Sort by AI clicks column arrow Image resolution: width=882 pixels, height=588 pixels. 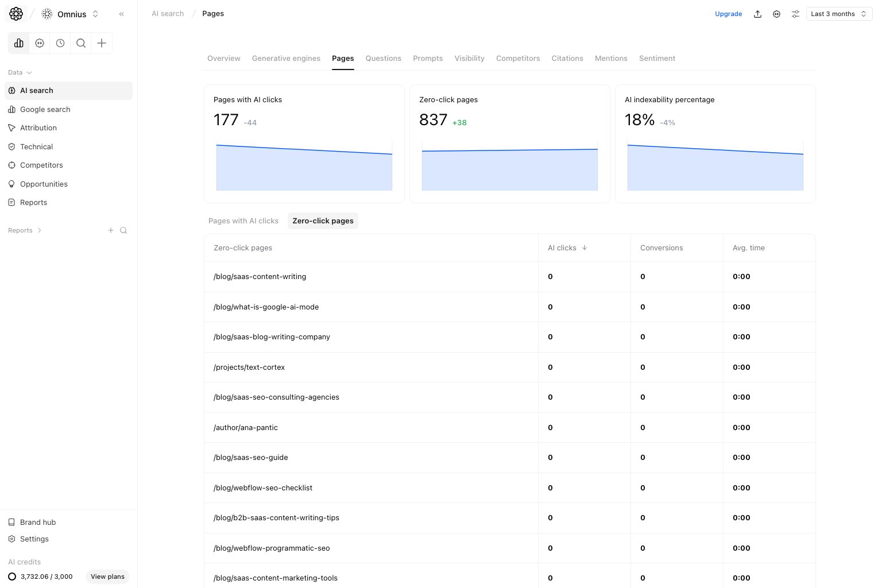[x=585, y=248]
